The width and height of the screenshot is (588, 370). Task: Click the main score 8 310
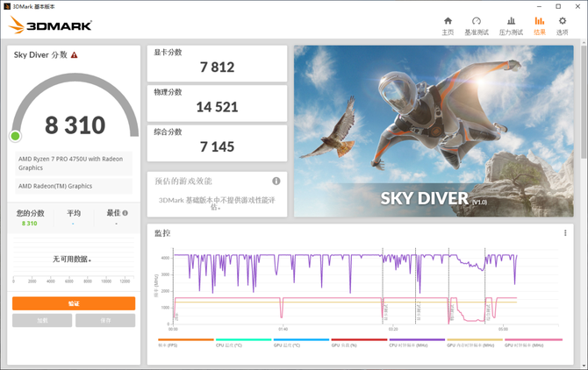[x=75, y=125]
